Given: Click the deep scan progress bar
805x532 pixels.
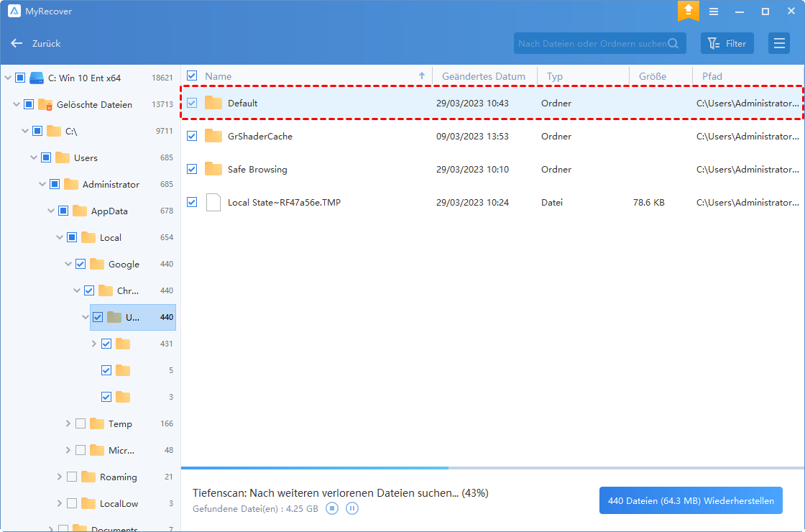Looking at the screenshot, I should (x=493, y=468).
